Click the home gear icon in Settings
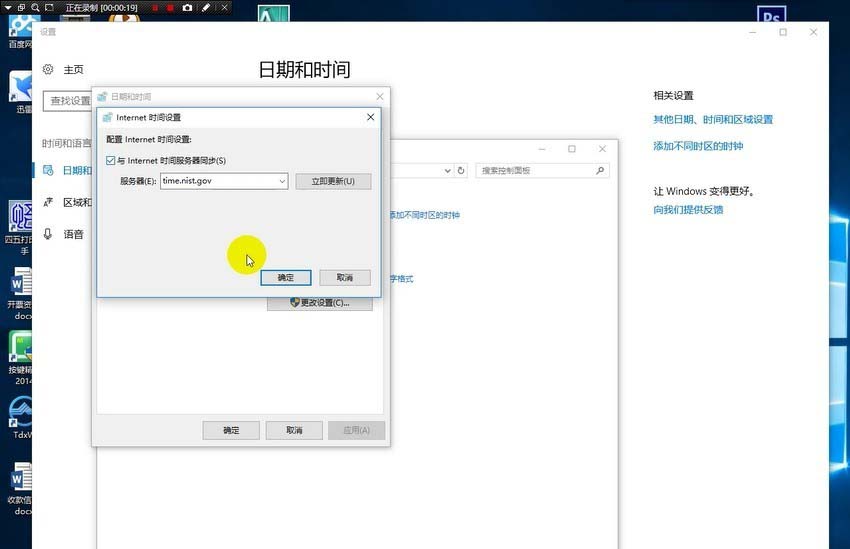Image resolution: width=850 pixels, height=549 pixels. pyautogui.click(x=48, y=69)
